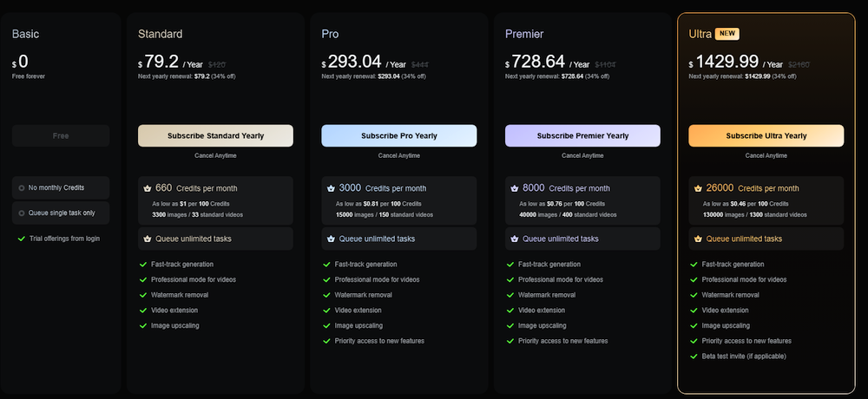Click Standard's Fast-track generation checkmark

[x=143, y=265]
